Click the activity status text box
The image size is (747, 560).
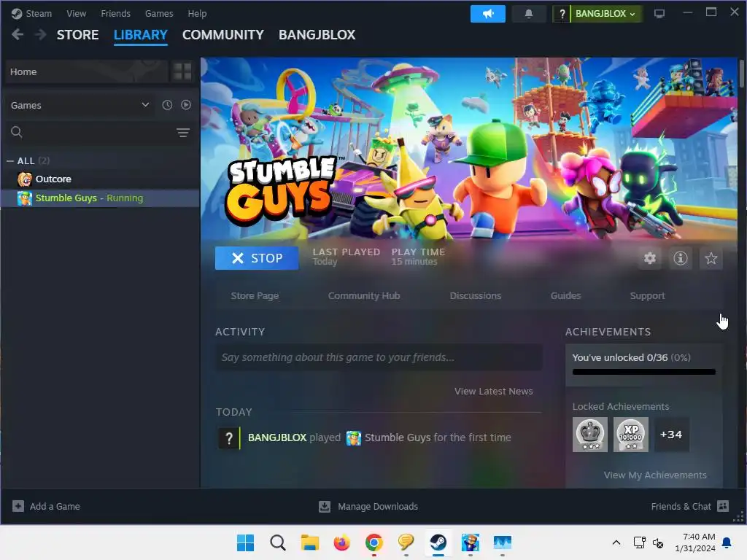[379, 357]
